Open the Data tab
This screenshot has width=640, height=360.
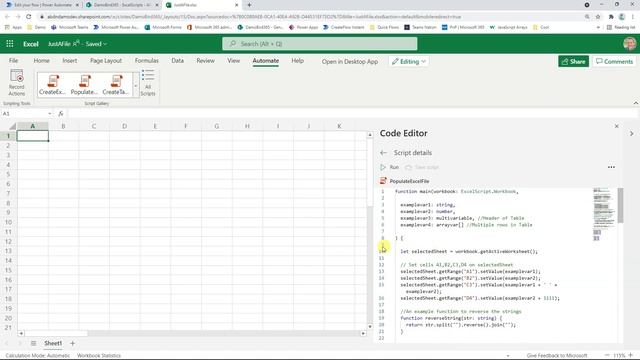pos(178,60)
